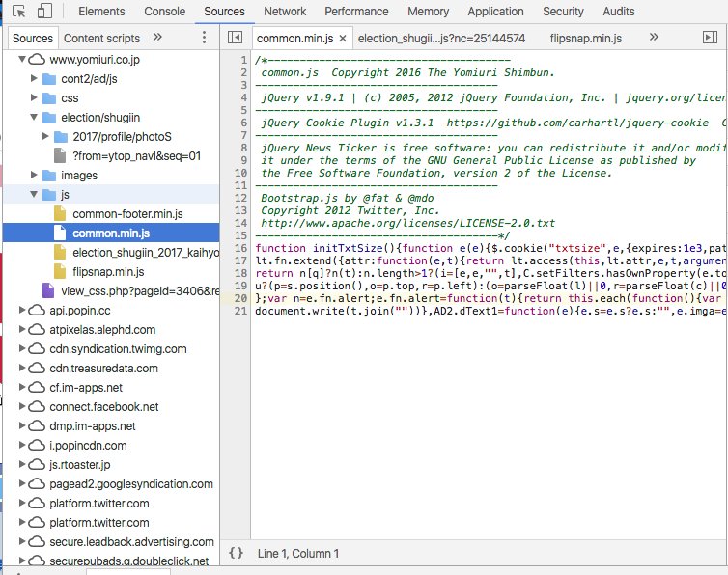The height and width of the screenshot is (575, 728).
Task: Click the function initTxtSize code line
Action: tap(490, 248)
